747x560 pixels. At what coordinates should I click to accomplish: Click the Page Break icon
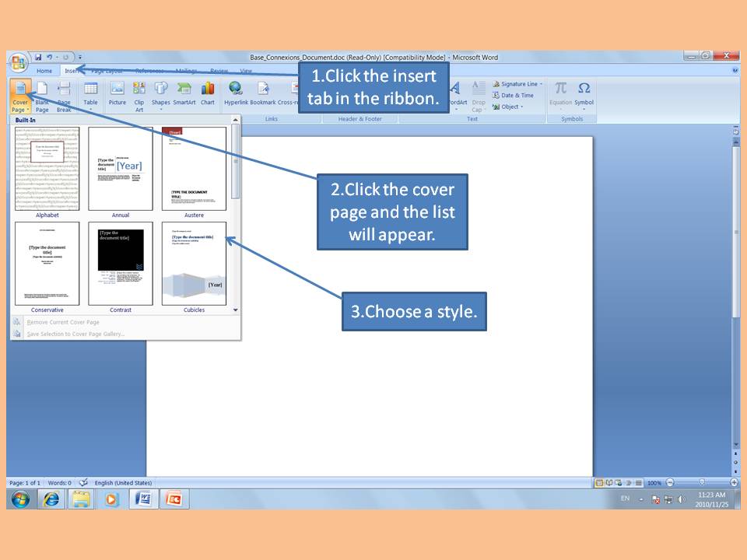point(64,93)
